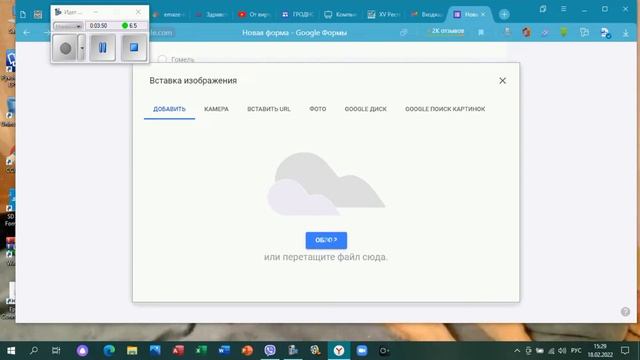This screenshot has width=640, height=360.
Task: Open the clock and calendar flyout
Action: (600, 351)
